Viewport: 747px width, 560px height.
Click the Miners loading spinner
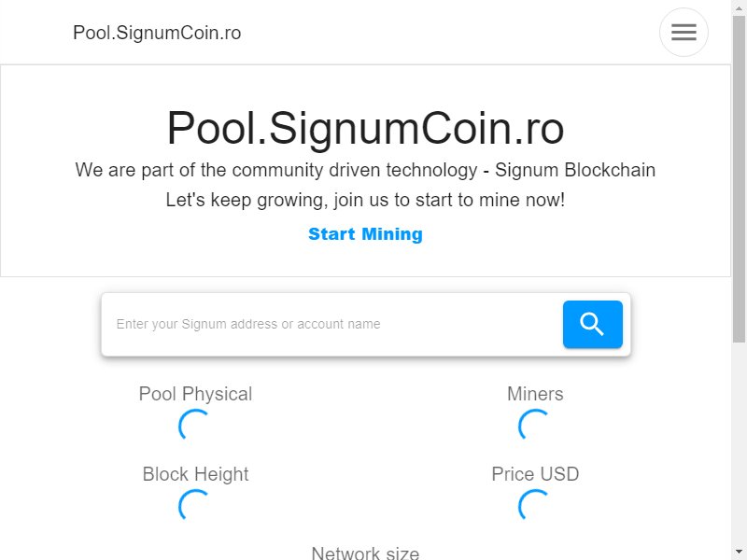click(x=534, y=426)
